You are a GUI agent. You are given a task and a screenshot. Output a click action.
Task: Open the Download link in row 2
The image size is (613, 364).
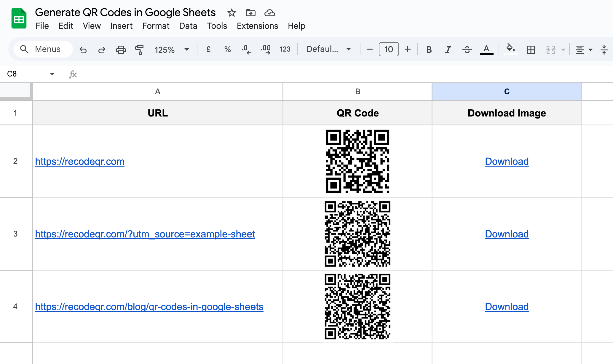click(x=507, y=162)
